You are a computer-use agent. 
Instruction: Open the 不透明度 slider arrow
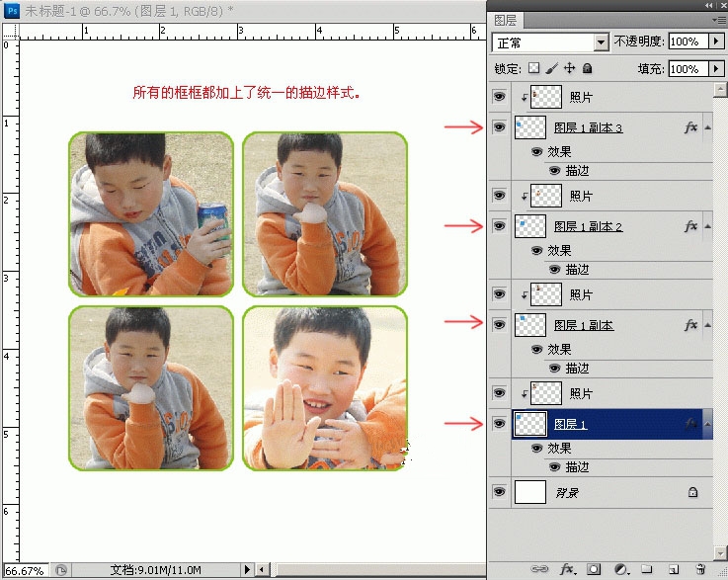(x=716, y=41)
